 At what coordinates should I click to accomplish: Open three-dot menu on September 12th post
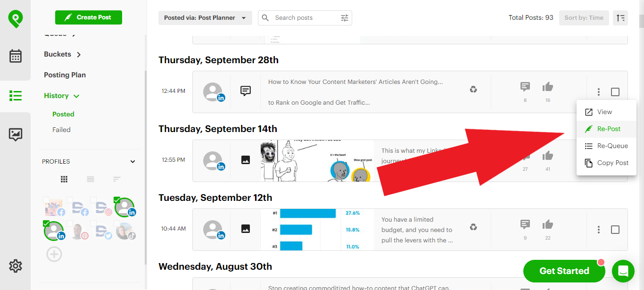pyautogui.click(x=599, y=230)
